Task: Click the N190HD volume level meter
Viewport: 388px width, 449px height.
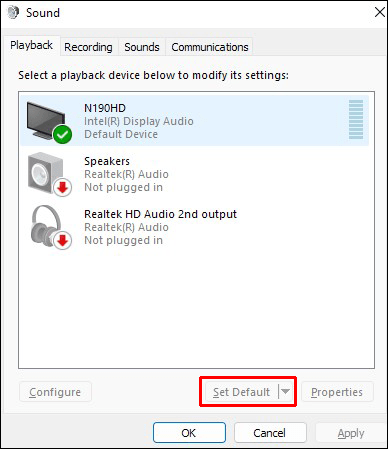Action: (x=356, y=119)
